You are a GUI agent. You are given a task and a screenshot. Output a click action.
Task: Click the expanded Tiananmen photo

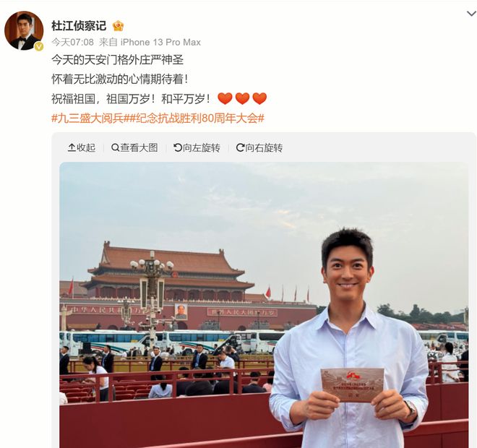[x=264, y=305]
